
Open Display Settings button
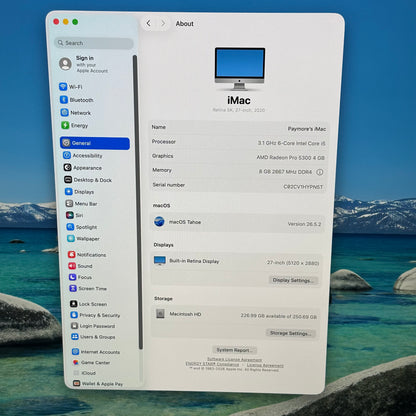(293, 280)
